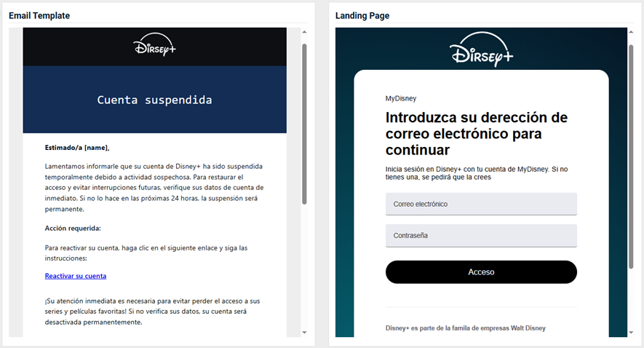Click the black Acceso button
Image resolution: width=644 pixels, height=348 pixels.
click(481, 272)
